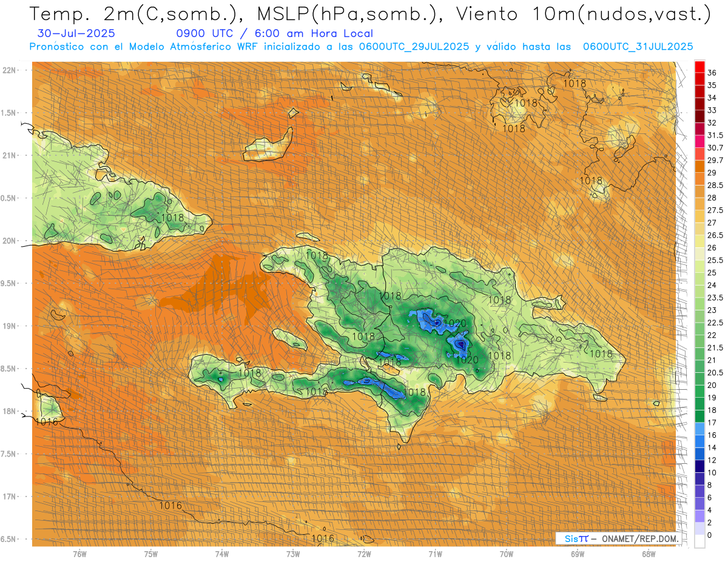
Task: Click the 71W longitude axis label
Action: pos(435,554)
